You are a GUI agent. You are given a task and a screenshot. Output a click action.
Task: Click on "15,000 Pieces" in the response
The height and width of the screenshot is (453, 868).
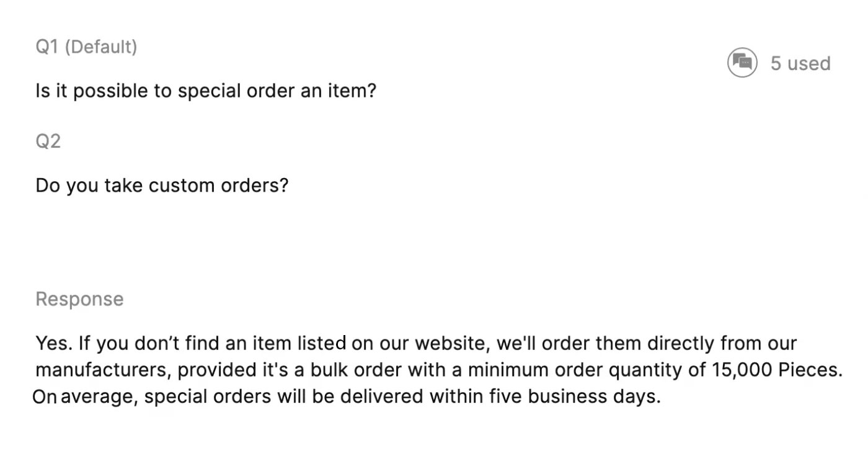[x=776, y=370]
